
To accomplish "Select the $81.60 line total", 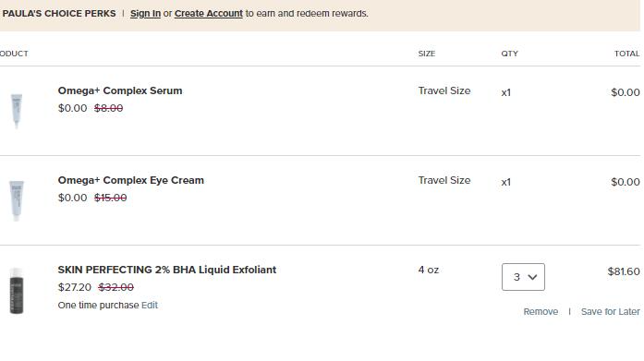I will [x=624, y=271].
